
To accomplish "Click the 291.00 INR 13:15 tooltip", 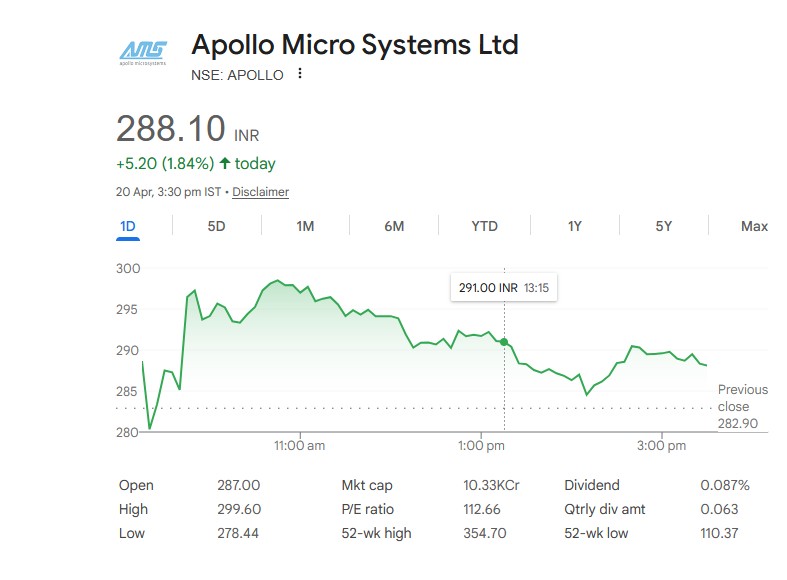I will point(504,288).
